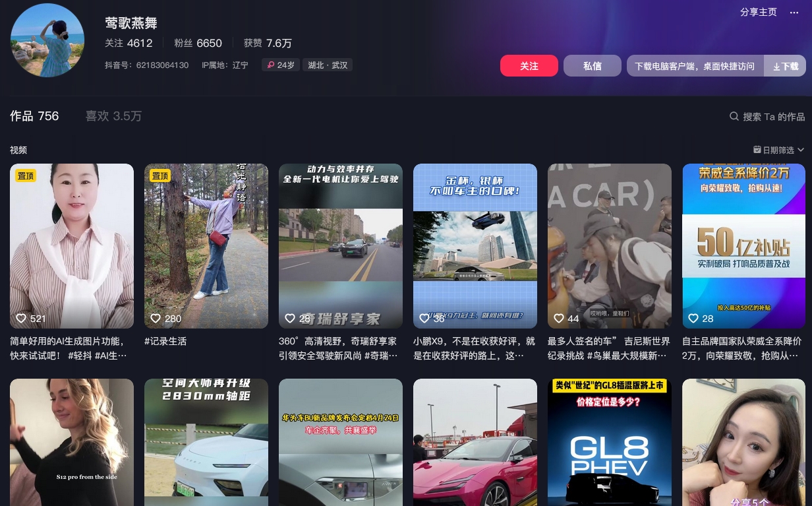Click the heart icon showing 28 likes
The width and height of the screenshot is (812, 506).
pyautogui.click(x=693, y=319)
